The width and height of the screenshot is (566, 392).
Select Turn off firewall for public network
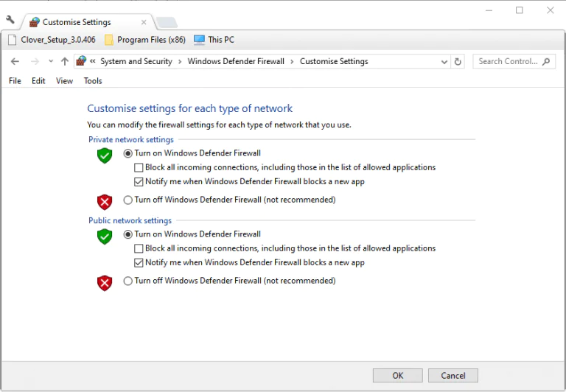(x=128, y=281)
